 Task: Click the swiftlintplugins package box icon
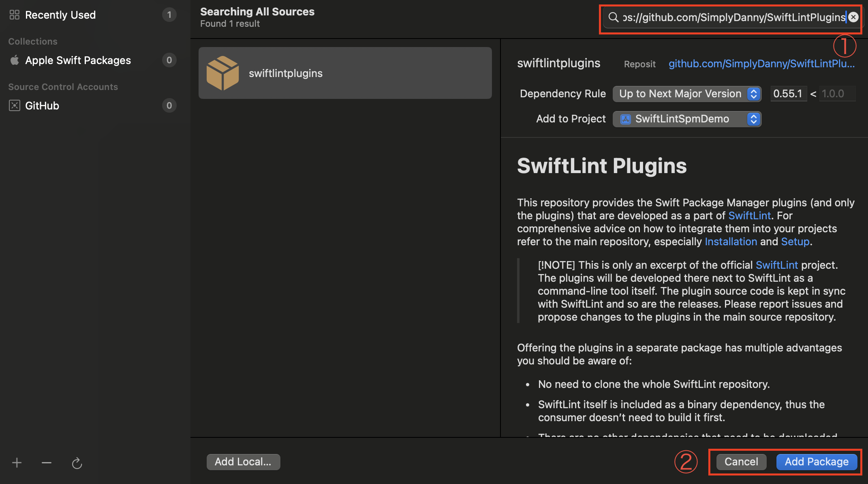point(222,73)
